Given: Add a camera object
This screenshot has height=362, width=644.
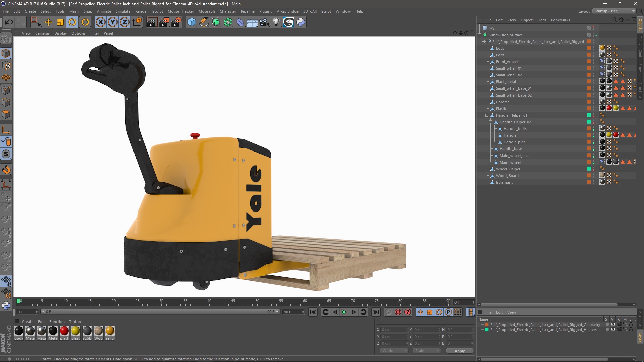Looking at the screenshot, I should tap(264, 22).
